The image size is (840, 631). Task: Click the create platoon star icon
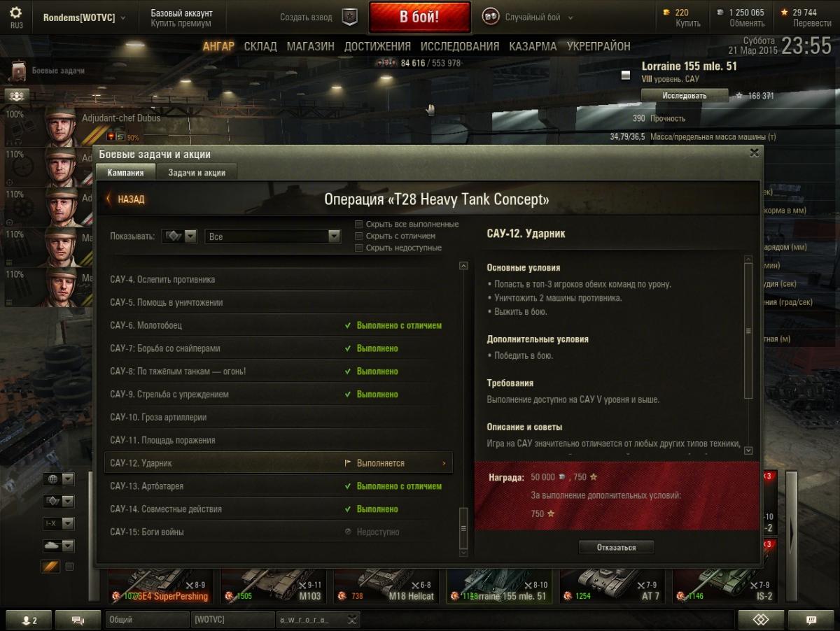point(349,17)
